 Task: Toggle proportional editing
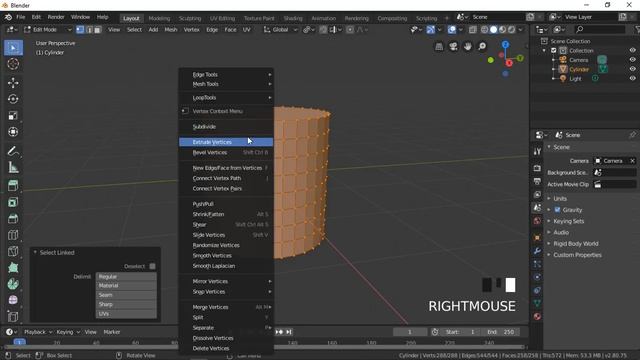[x=350, y=30]
